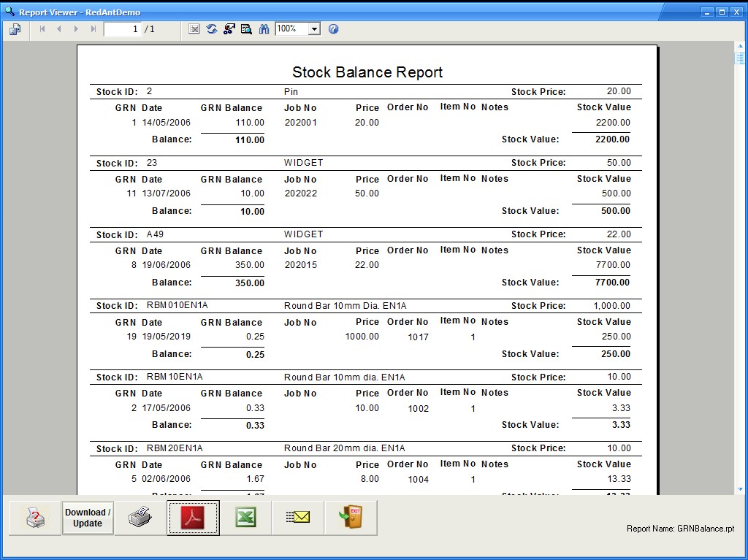
Task: Click the Download / Update button
Action: [88, 518]
